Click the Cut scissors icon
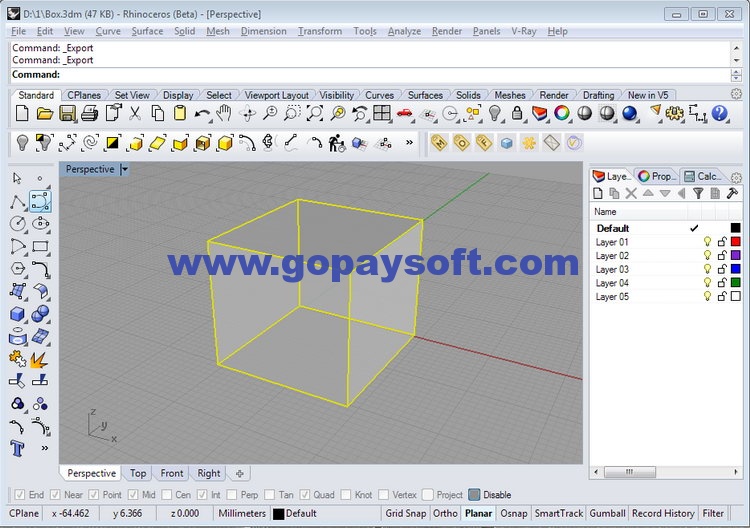Screen dimensions: 750x528 tap(135, 113)
